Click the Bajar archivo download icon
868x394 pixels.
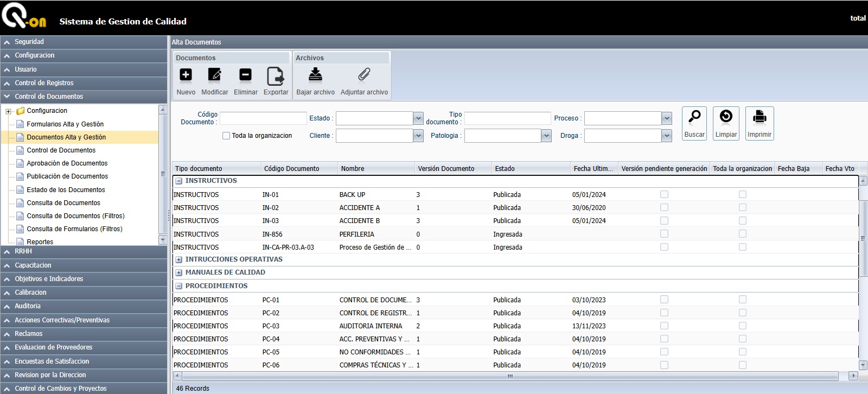pos(315,74)
